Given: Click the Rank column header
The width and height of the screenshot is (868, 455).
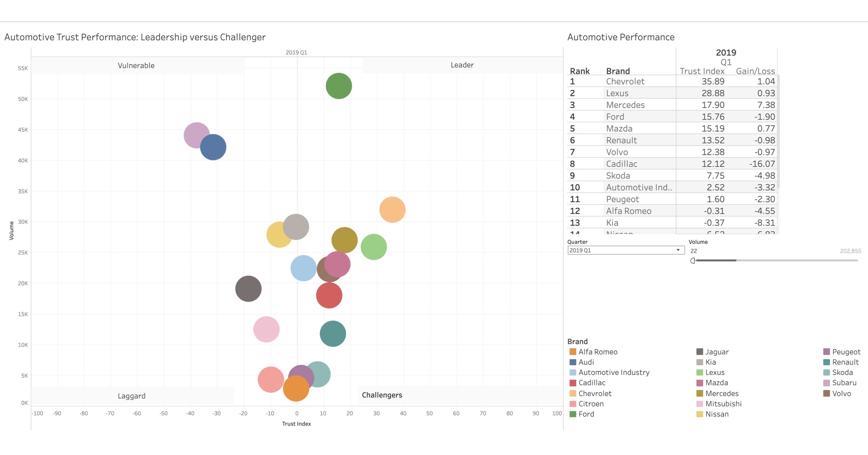Looking at the screenshot, I should click(x=579, y=71).
